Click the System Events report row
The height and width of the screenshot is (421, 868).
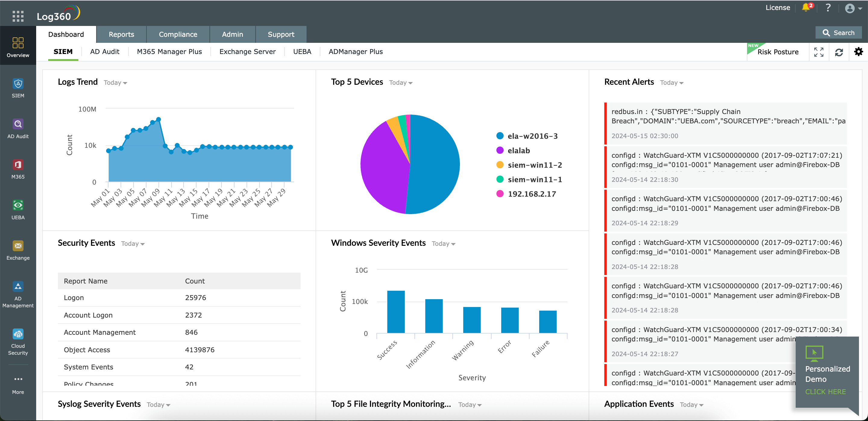179,367
